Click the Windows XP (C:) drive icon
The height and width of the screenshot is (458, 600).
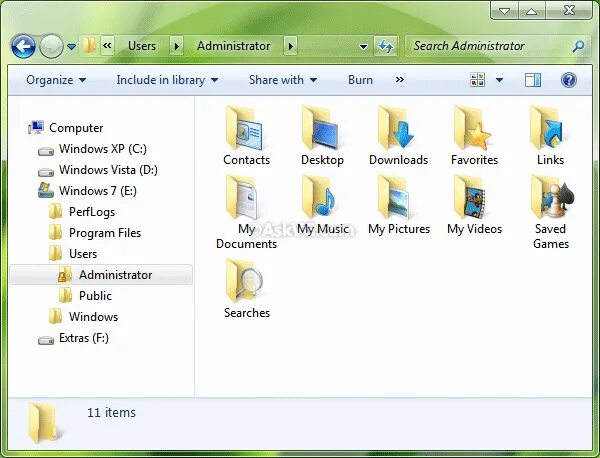coord(46,152)
